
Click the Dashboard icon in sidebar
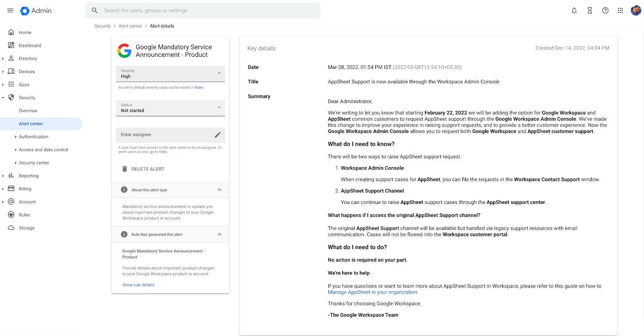(x=11, y=45)
